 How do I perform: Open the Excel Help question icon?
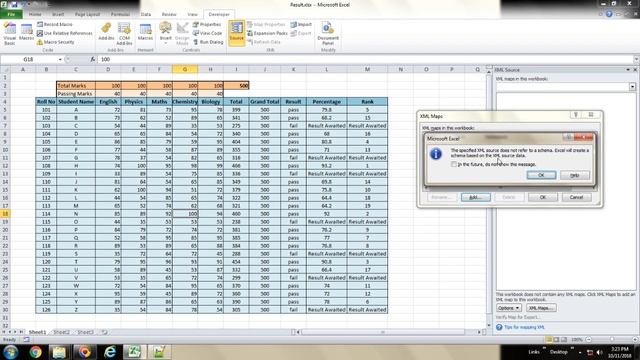point(609,14)
